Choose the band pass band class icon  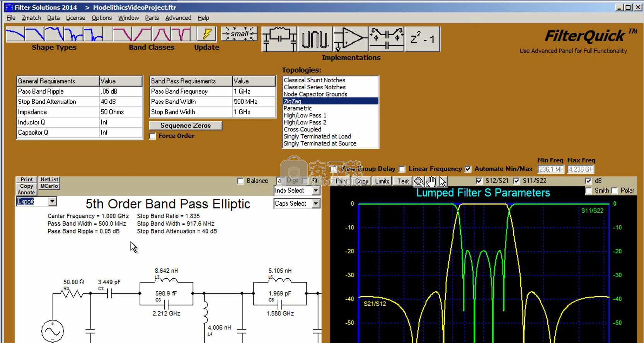(161, 34)
